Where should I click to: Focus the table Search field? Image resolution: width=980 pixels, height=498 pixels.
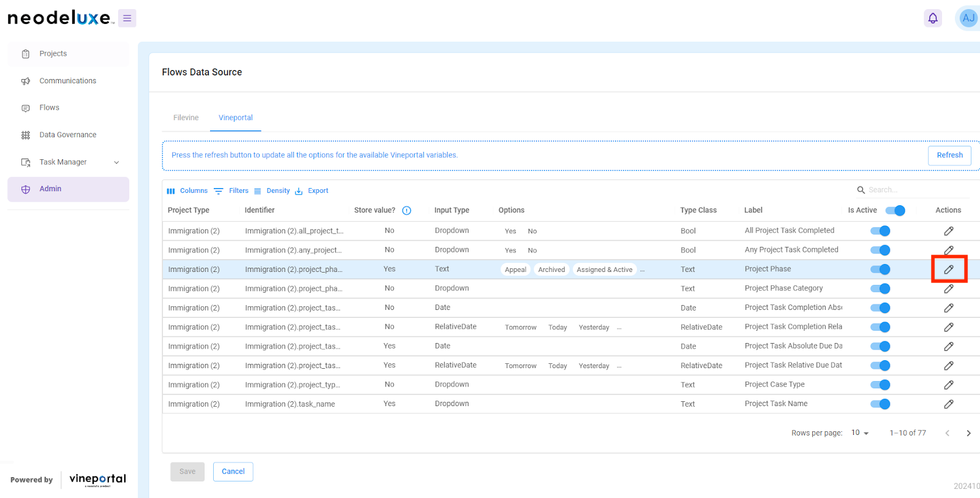click(918, 190)
